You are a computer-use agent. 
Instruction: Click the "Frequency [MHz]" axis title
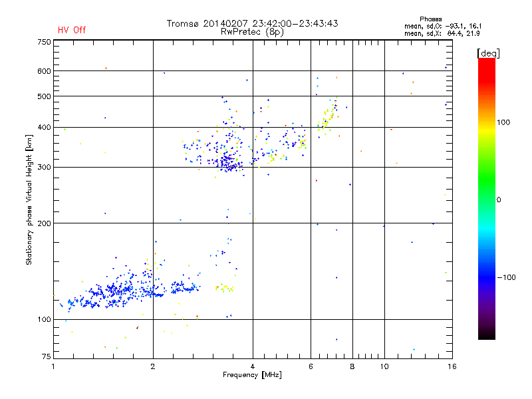[252, 375]
